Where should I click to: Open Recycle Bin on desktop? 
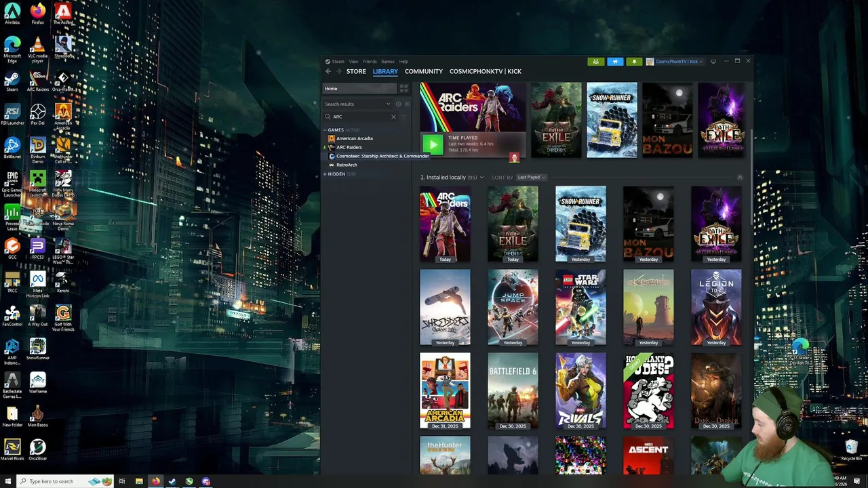pos(851,449)
